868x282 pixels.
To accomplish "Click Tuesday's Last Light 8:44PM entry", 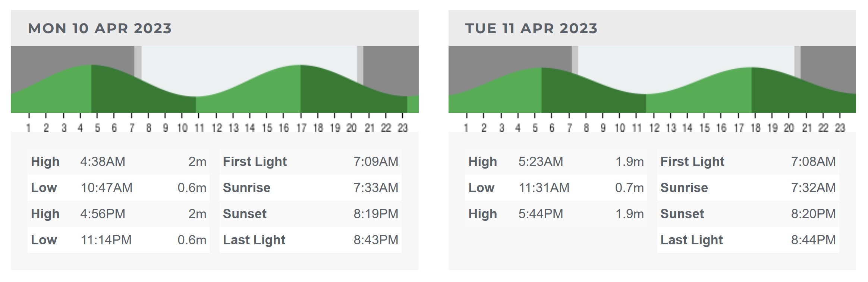I will coord(748,240).
